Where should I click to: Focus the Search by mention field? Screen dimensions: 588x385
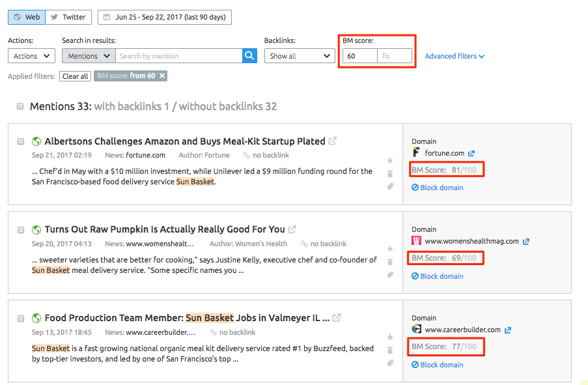coord(179,56)
